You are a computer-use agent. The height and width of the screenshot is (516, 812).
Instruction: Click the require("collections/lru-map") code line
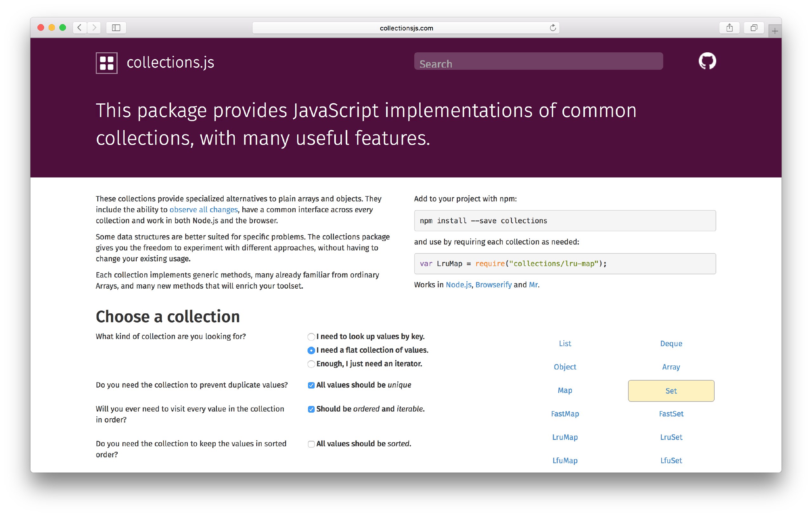point(565,264)
